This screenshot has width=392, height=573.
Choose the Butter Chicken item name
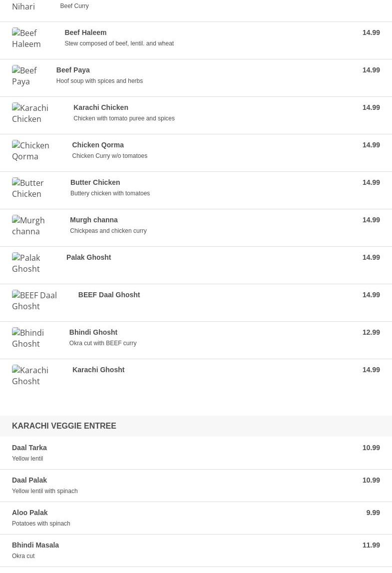[x=95, y=182]
